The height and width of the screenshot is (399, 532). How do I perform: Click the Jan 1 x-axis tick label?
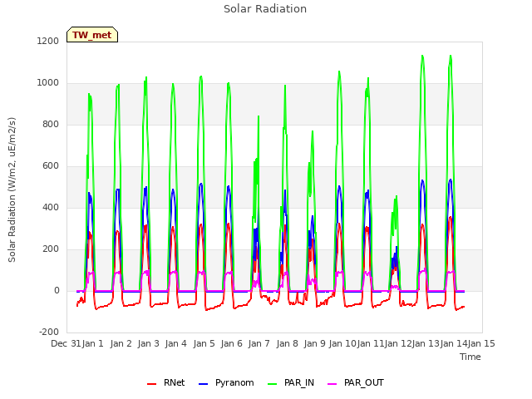click(x=93, y=343)
